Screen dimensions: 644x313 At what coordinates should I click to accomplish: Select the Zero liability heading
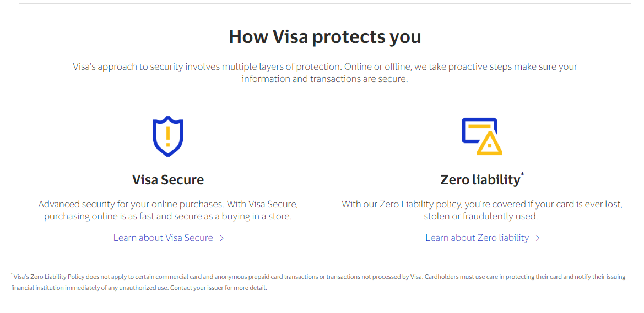pyautogui.click(x=480, y=180)
